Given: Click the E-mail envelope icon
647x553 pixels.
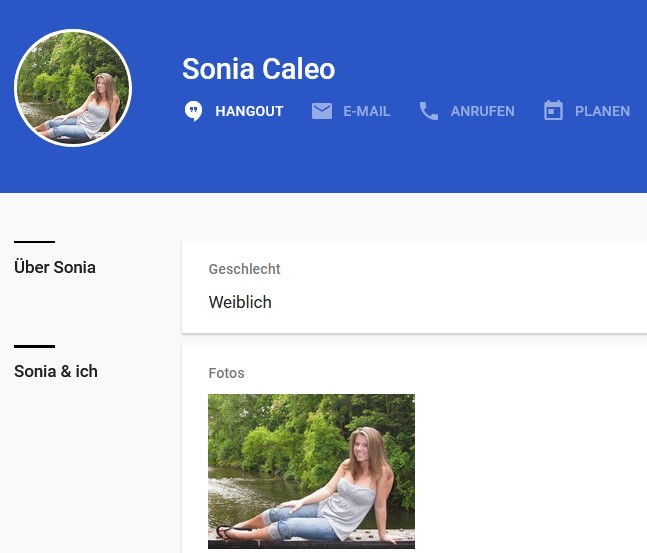Looking at the screenshot, I should click(x=322, y=111).
